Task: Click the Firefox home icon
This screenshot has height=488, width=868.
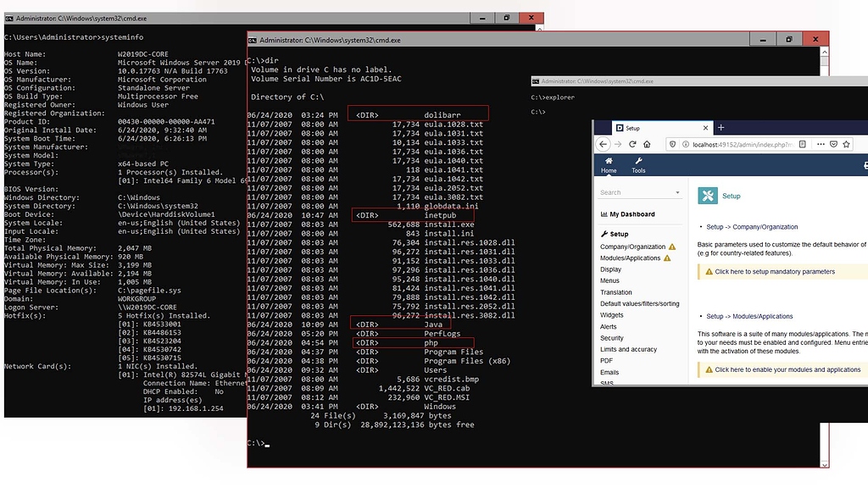Action: click(x=647, y=144)
